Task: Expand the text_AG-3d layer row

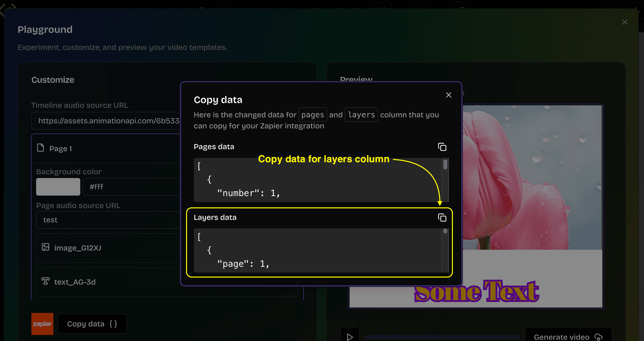Action: click(x=74, y=282)
